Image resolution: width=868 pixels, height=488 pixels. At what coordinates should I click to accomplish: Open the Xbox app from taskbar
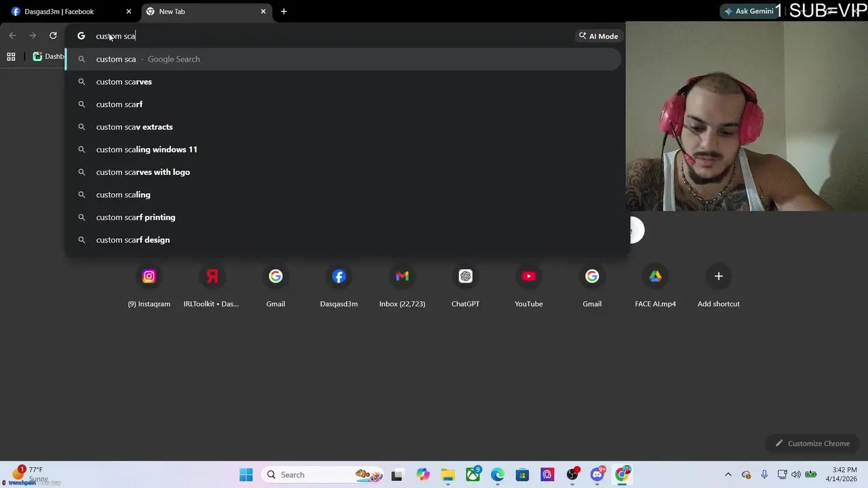473,474
